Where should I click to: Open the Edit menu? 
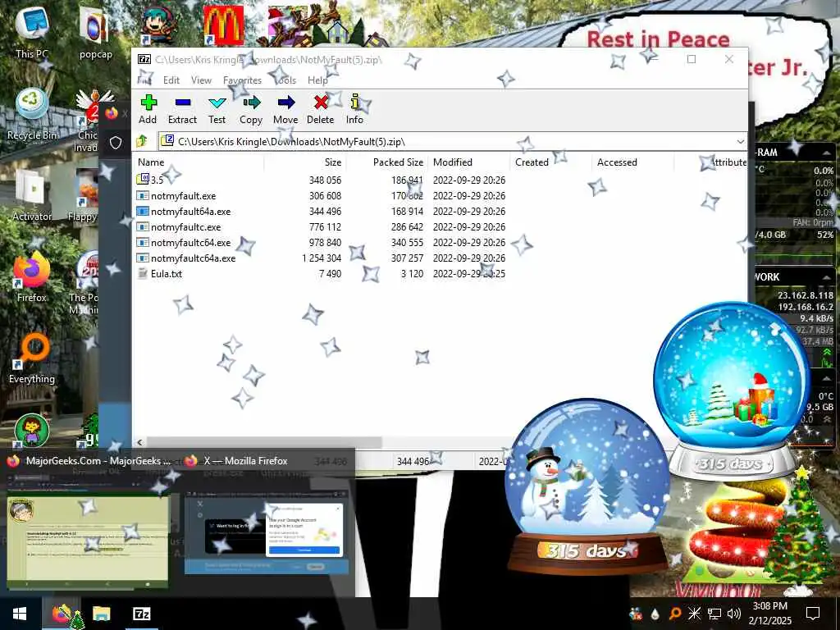(x=171, y=80)
